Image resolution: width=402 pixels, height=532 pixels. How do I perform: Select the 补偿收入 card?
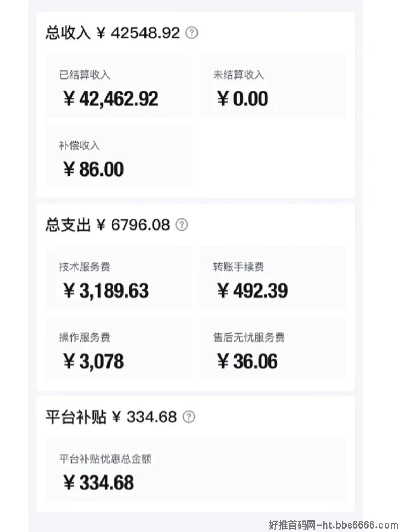118,156
